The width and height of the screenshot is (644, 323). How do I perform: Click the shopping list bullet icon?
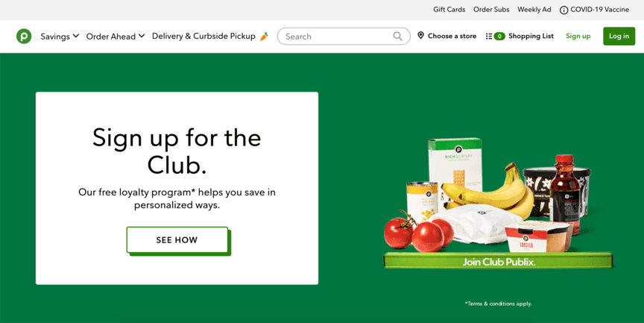click(489, 36)
